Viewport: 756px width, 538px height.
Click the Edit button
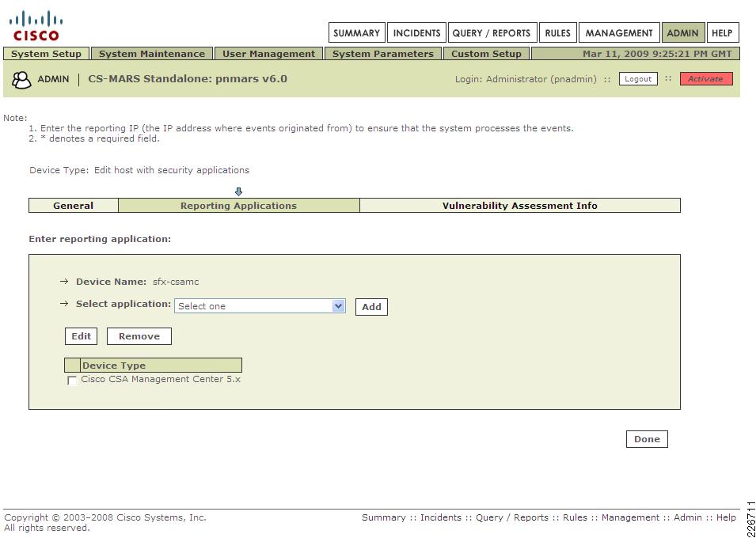81,336
